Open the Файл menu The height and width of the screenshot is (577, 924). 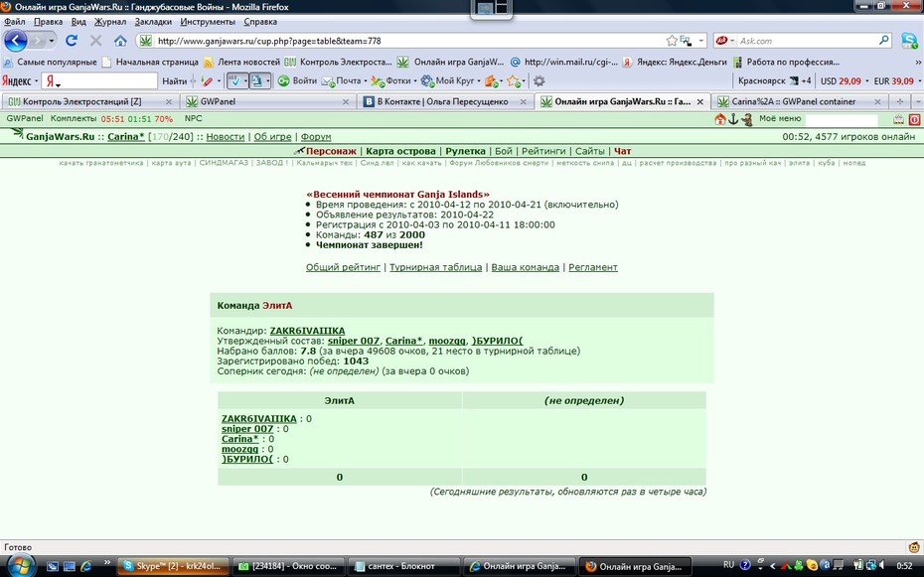pos(14,22)
